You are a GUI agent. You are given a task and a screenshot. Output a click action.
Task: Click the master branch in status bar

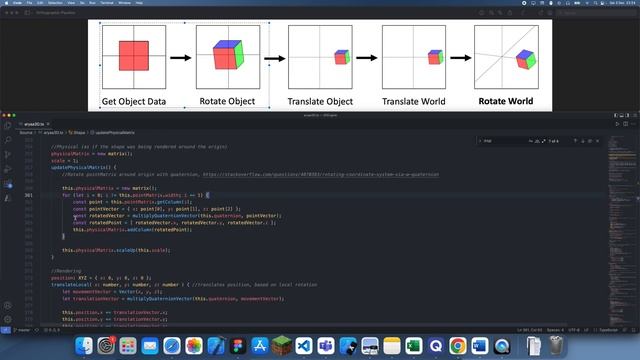22,330
